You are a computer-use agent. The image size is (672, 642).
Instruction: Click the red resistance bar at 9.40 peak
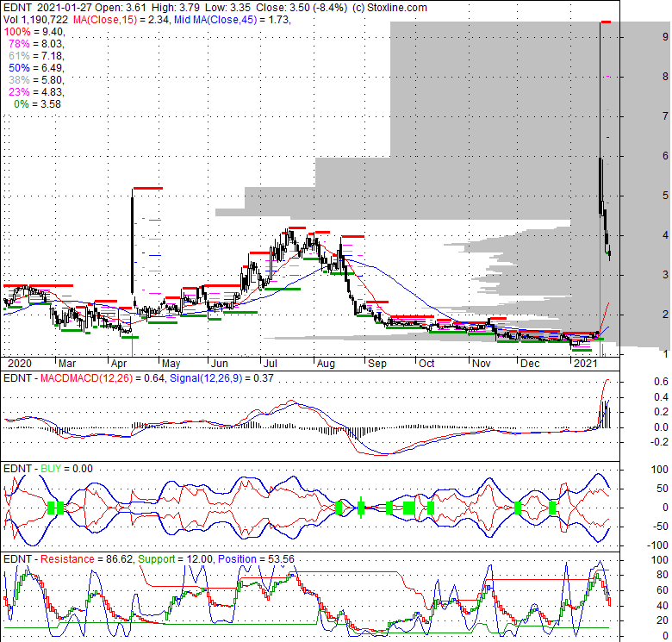point(606,22)
